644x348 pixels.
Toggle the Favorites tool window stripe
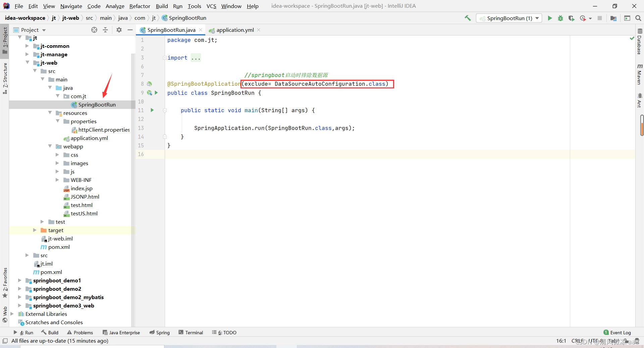click(5, 283)
